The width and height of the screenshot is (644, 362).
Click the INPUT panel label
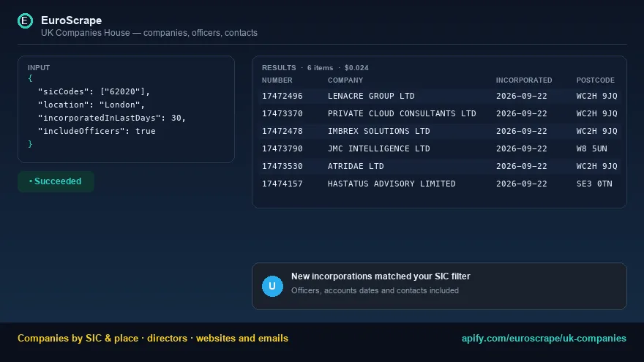point(39,68)
